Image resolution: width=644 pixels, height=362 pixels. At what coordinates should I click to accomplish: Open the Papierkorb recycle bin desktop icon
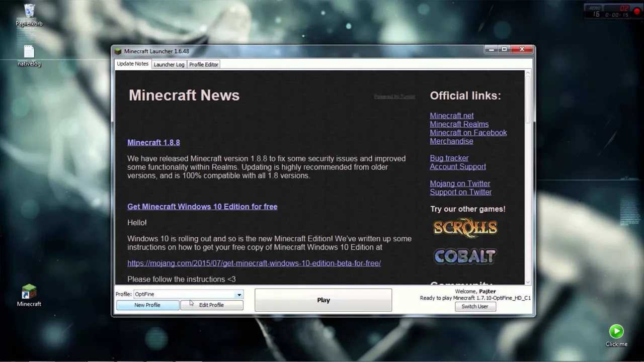29,15
